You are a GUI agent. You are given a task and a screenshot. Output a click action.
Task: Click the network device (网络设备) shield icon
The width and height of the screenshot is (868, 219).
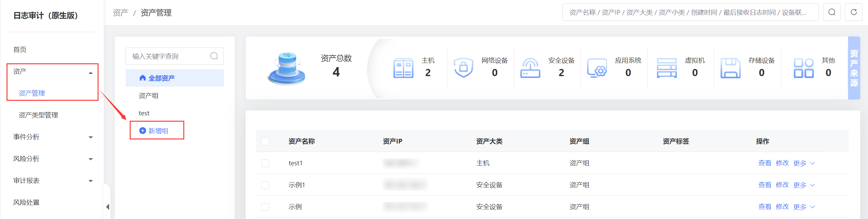click(463, 67)
